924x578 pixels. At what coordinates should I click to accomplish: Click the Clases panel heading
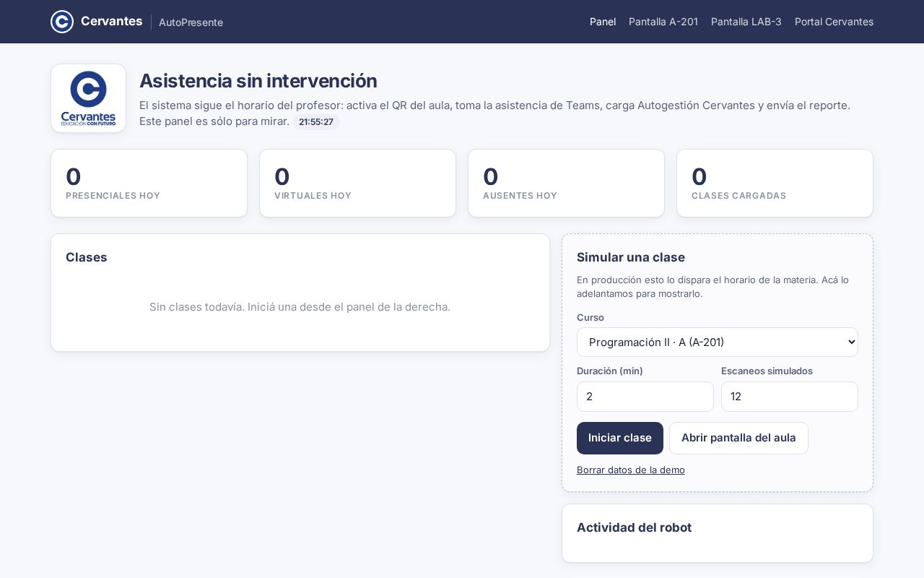click(87, 257)
